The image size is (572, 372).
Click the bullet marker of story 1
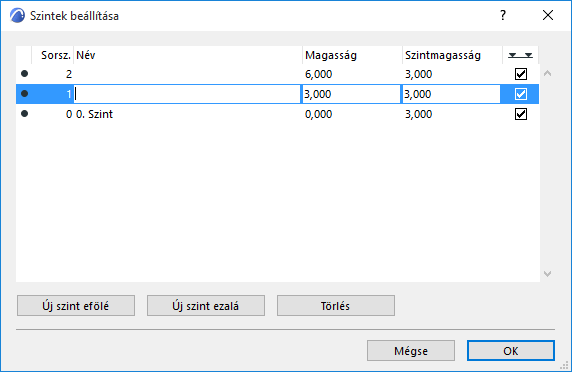[x=24, y=94]
